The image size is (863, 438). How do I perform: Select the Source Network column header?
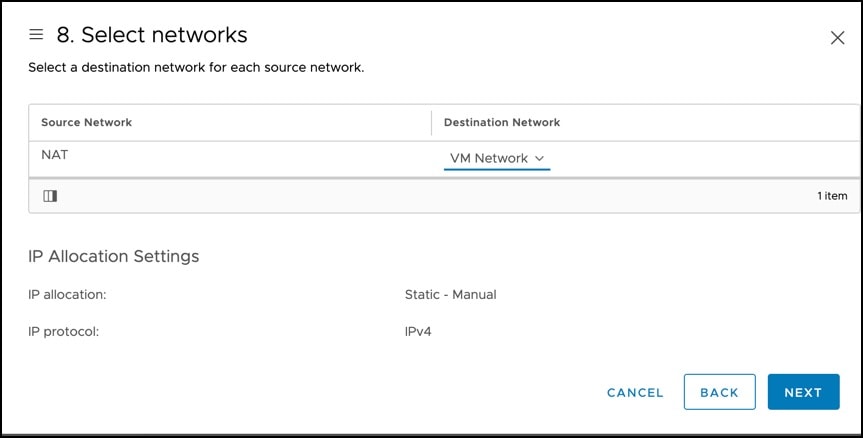(86, 122)
